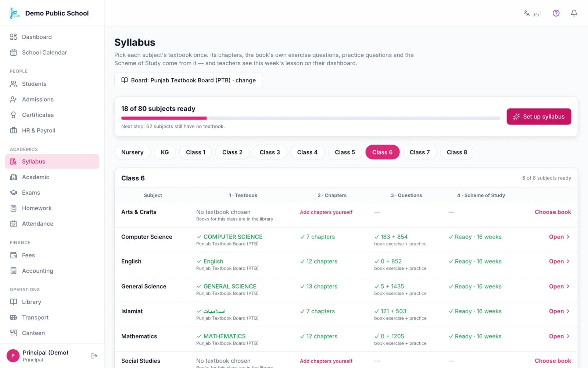Open the Mathematics subject row
Image resolution: width=588 pixels, height=368 pixels.
pyautogui.click(x=559, y=336)
